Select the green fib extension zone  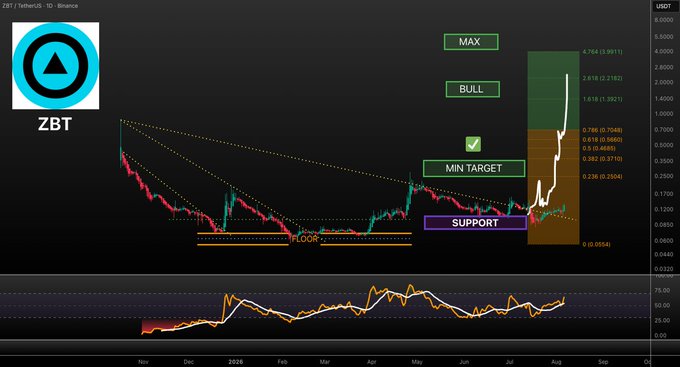(x=553, y=91)
